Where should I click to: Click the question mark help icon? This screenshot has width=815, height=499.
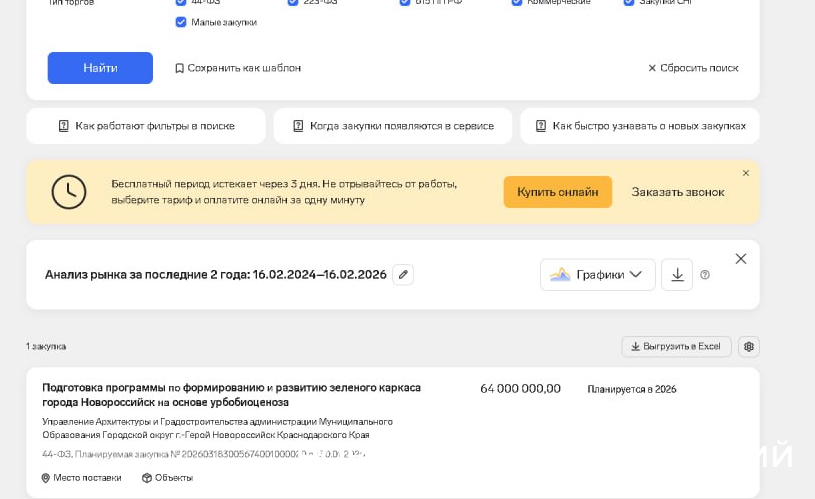(705, 275)
